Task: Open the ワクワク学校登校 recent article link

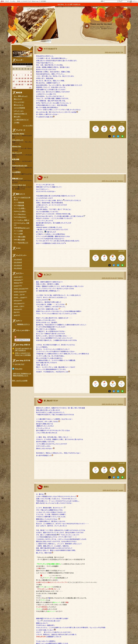Action: pyautogui.click(x=19, y=108)
